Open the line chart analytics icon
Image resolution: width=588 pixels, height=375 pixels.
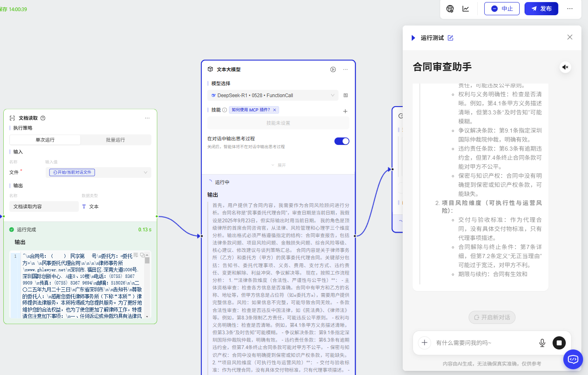(466, 9)
